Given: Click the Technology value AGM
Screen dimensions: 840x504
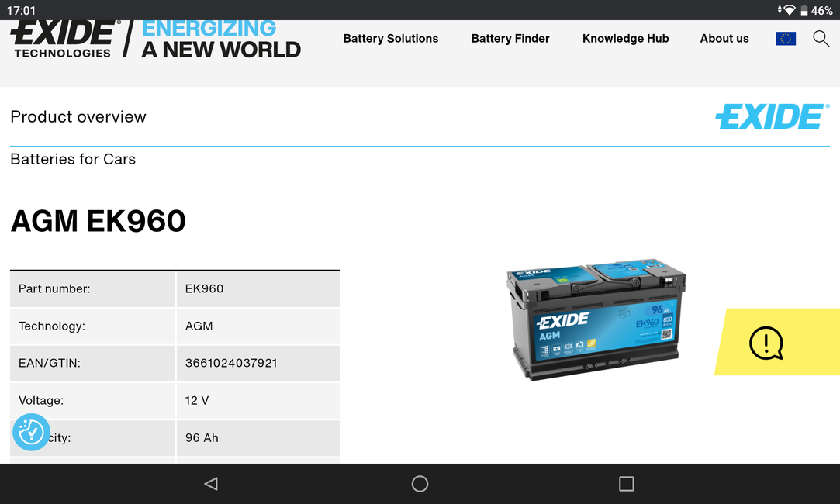Looking at the screenshot, I should [199, 326].
